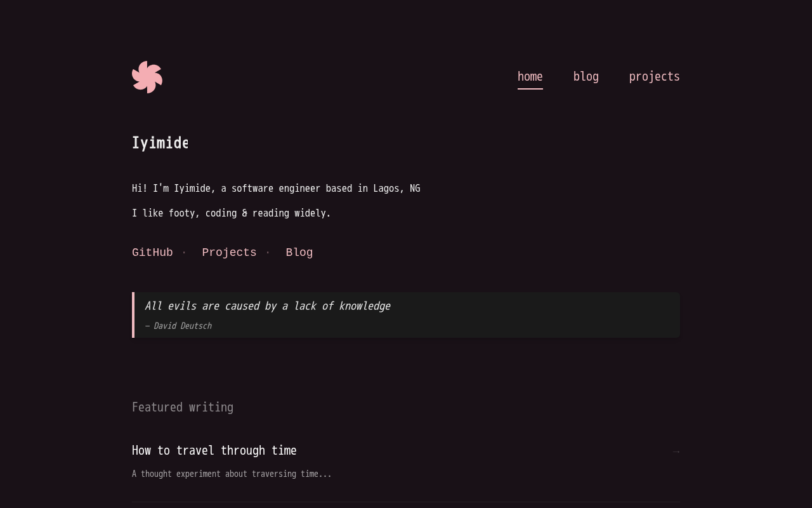Click the divider line below the featured post

tap(406, 502)
